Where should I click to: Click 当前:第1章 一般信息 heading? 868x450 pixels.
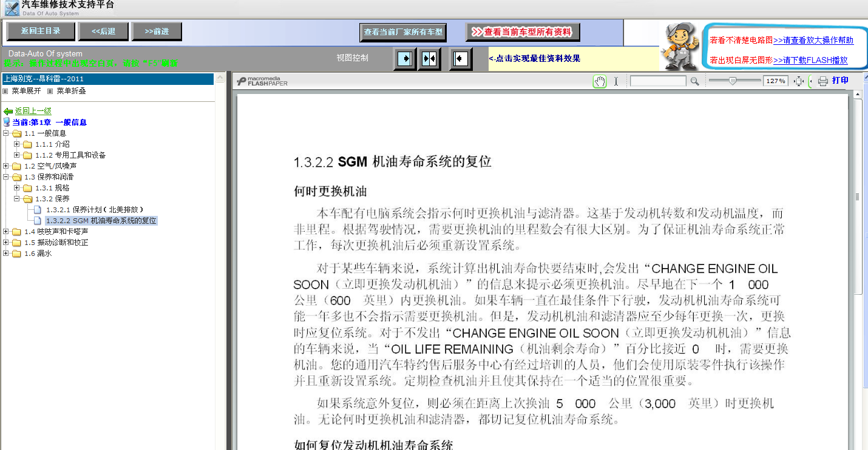click(49, 123)
